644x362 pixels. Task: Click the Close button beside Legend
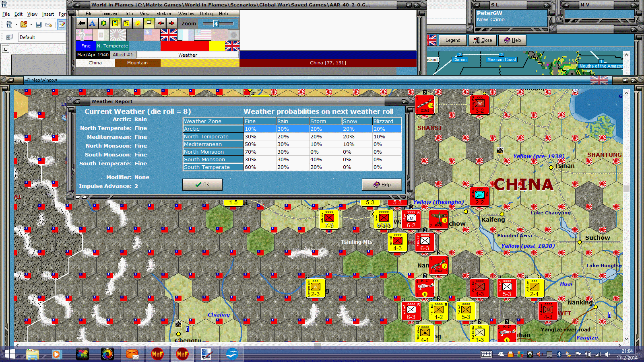(x=483, y=40)
